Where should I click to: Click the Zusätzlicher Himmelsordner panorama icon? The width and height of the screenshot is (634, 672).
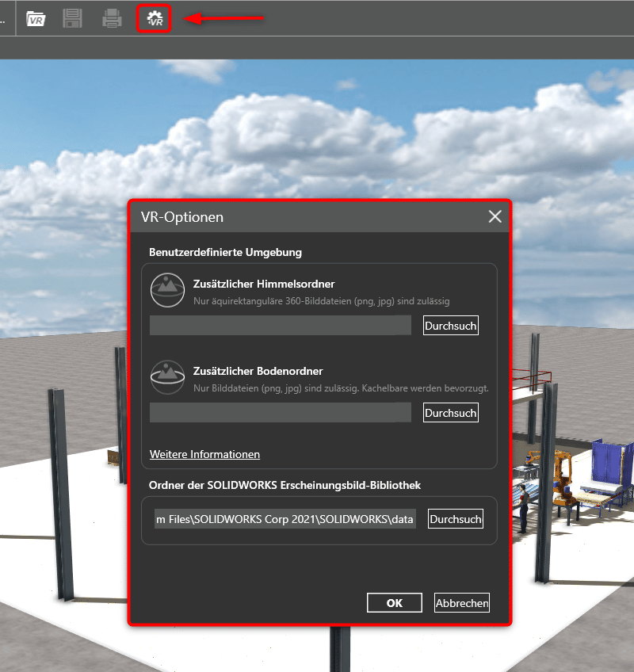coord(166,289)
